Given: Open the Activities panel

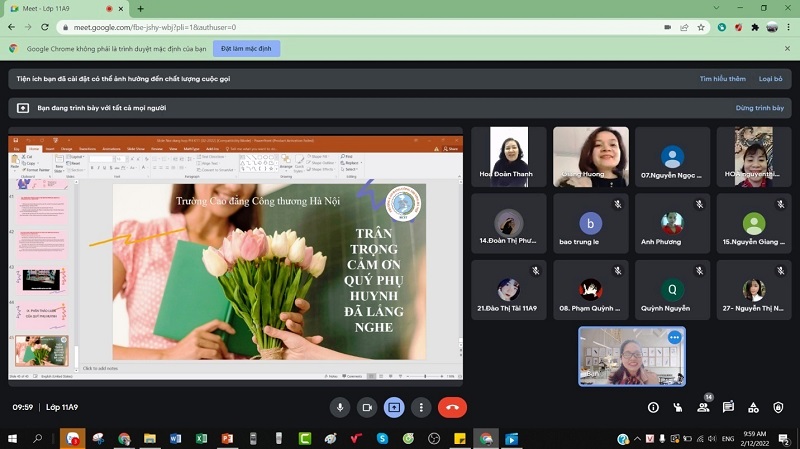Looking at the screenshot, I should [754, 407].
